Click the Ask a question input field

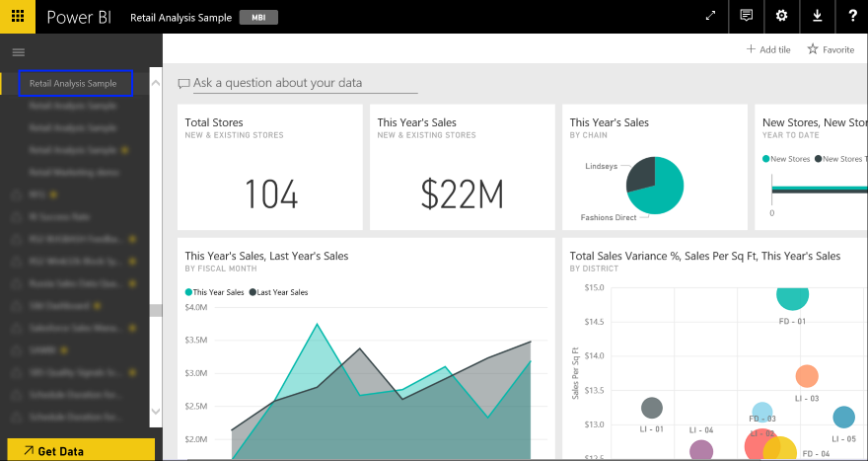click(x=284, y=83)
